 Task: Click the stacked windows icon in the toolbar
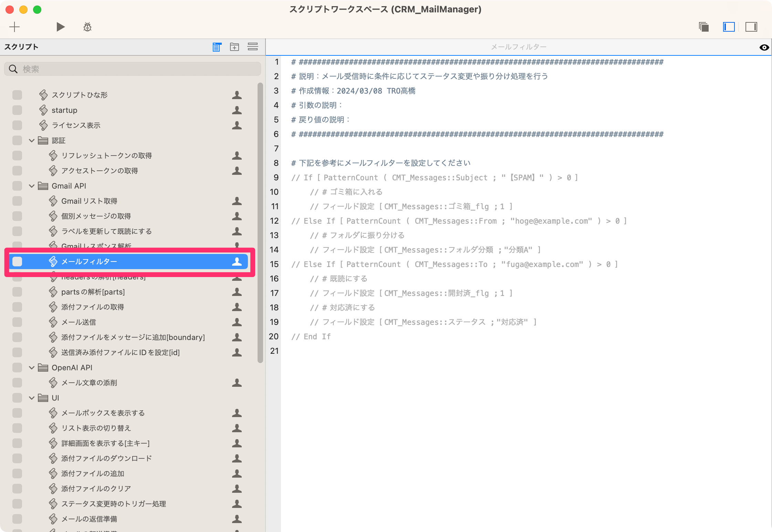pyautogui.click(x=704, y=27)
